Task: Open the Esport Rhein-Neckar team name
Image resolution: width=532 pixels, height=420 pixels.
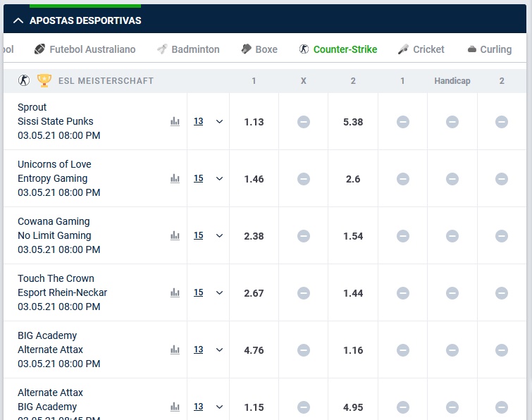Action: pos(63,292)
